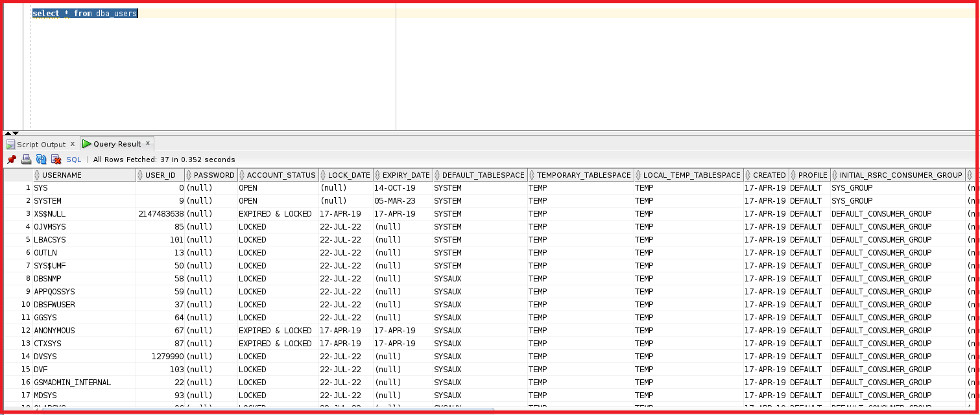Viewport: 980px width, 415px height.
Task: Click the green run icon on Query Result tab
Action: tap(86, 144)
